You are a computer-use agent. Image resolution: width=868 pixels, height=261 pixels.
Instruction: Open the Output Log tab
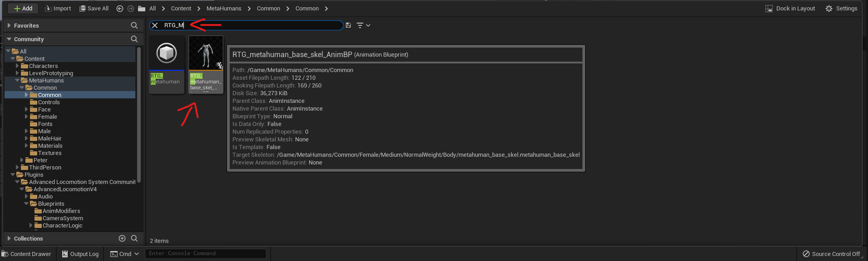tap(80, 254)
